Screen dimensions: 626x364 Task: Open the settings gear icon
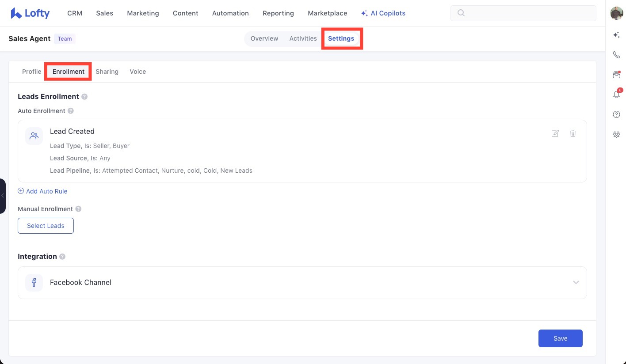point(617,134)
